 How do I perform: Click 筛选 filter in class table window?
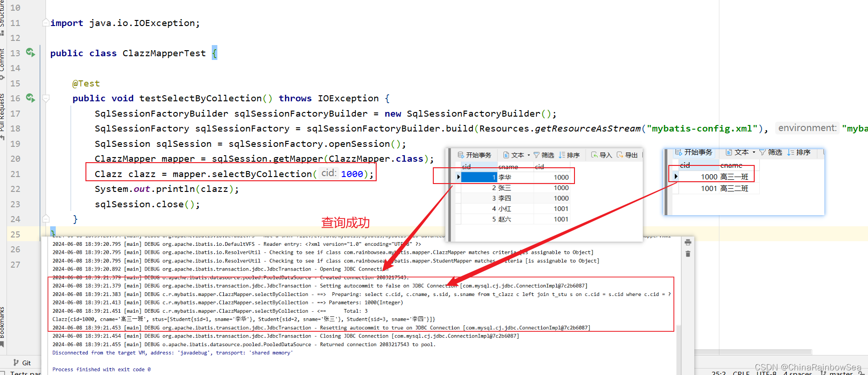click(x=771, y=152)
